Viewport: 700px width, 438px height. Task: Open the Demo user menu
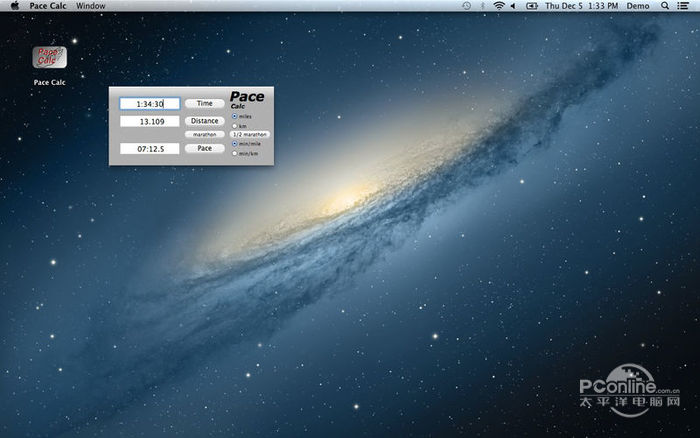tap(637, 6)
